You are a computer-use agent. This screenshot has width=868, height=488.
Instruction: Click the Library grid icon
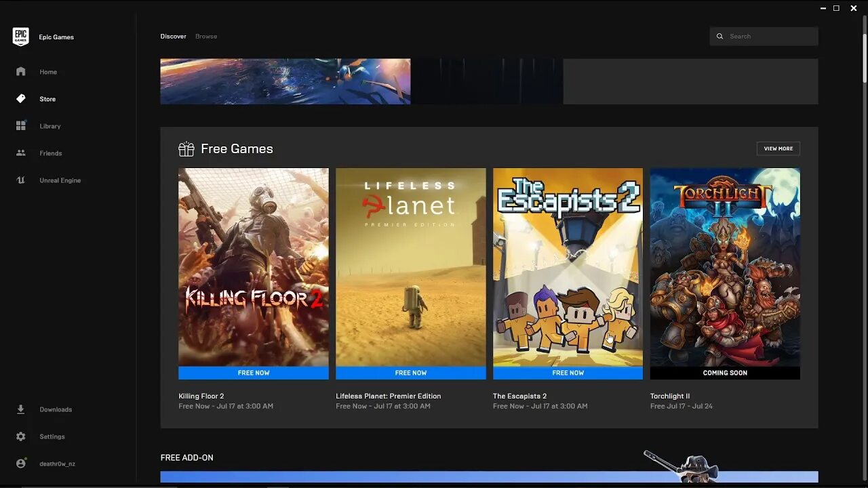pos(21,125)
